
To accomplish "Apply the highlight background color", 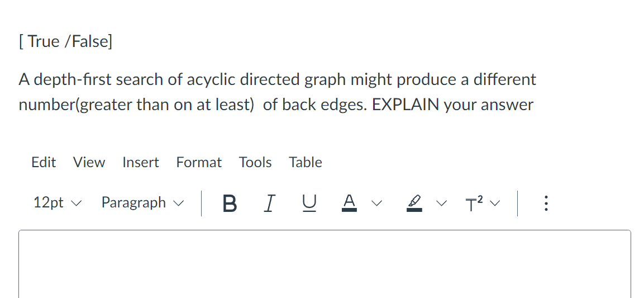I will pyautogui.click(x=414, y=203).
